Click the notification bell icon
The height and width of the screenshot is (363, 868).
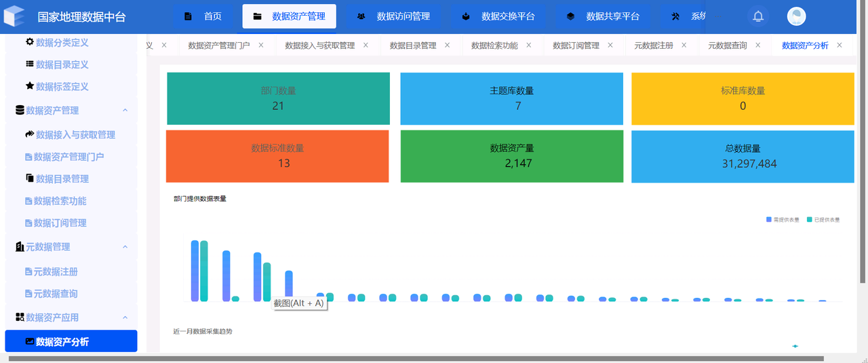[758, 17]
